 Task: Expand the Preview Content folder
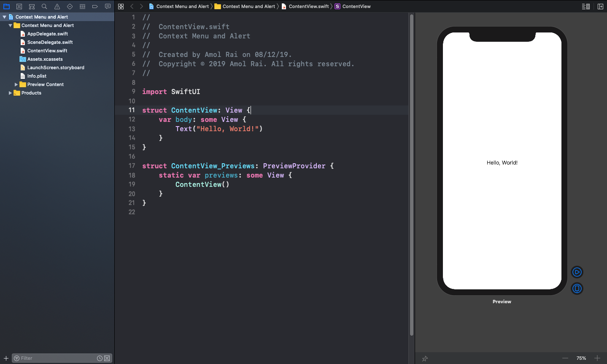pos(16,84)
